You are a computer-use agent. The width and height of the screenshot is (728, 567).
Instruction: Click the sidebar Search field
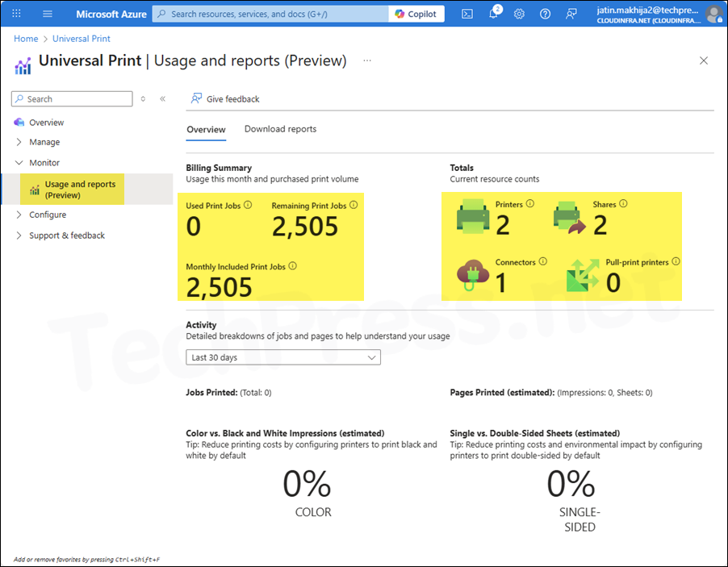coord(72,99)
